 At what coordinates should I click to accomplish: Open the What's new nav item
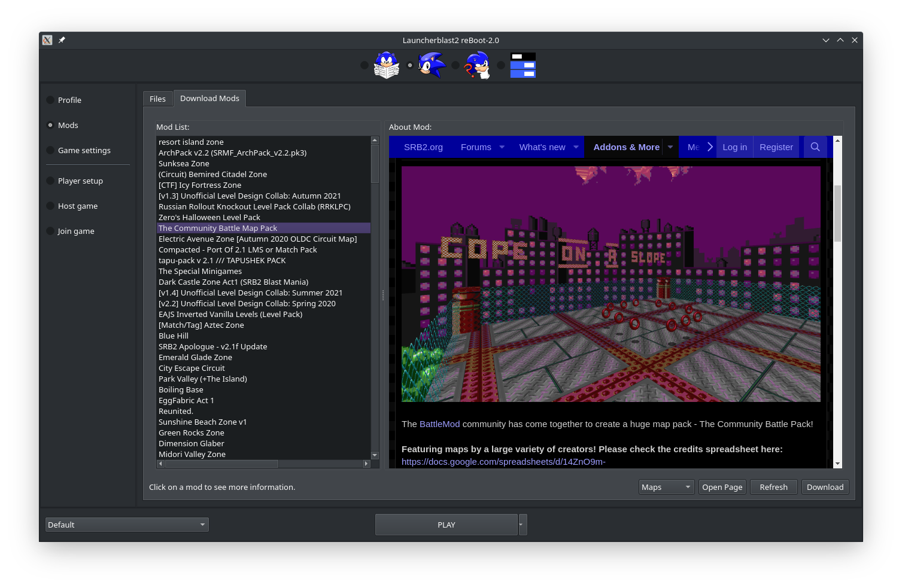click(542, 147)
